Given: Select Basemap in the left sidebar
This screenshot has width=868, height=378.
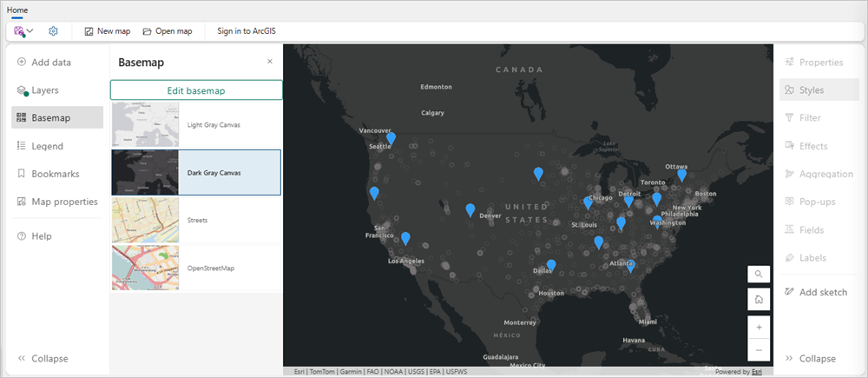Looking at the screenshot, I should pyautogui.click(x=57, y=117).
